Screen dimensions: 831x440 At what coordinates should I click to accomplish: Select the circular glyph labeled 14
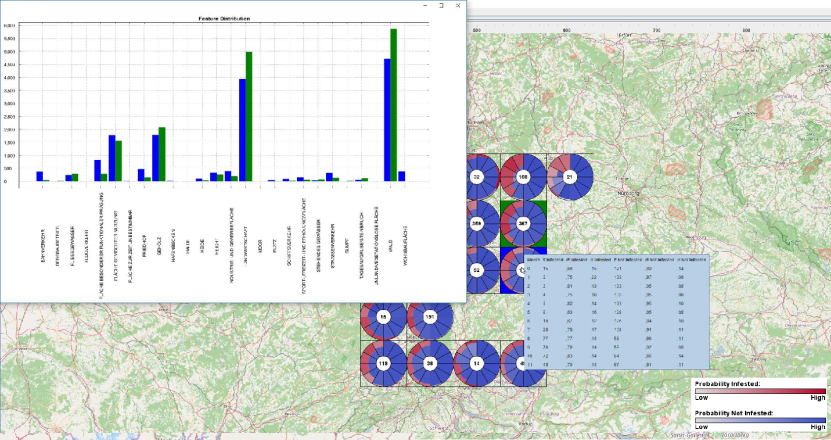coord(477,364)
